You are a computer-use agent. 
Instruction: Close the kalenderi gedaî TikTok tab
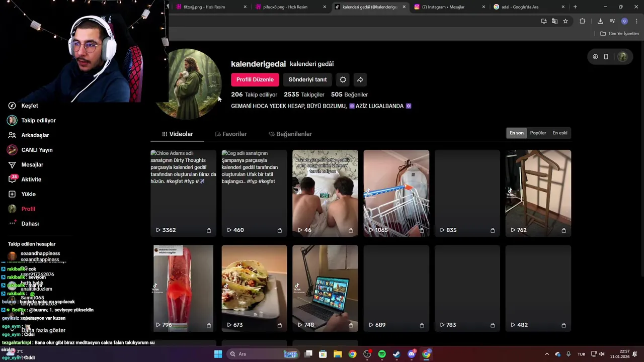[404, 7]
